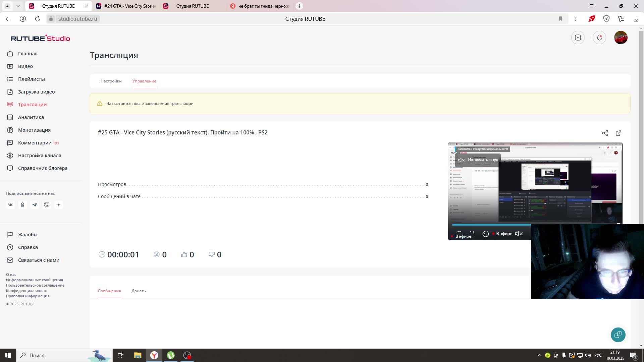Switch to the Донаты tab
Viewport: 644px width, 362px height.
click(x=139, y=291)
